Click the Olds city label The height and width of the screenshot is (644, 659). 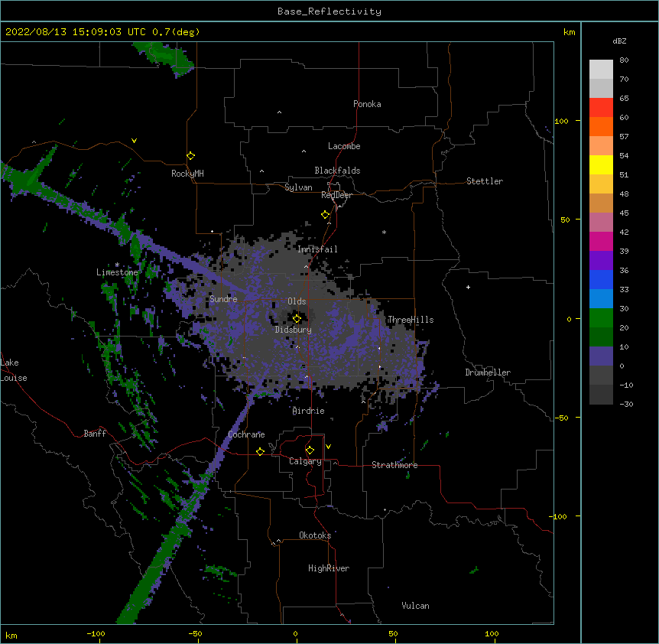(x=297, y=301)
